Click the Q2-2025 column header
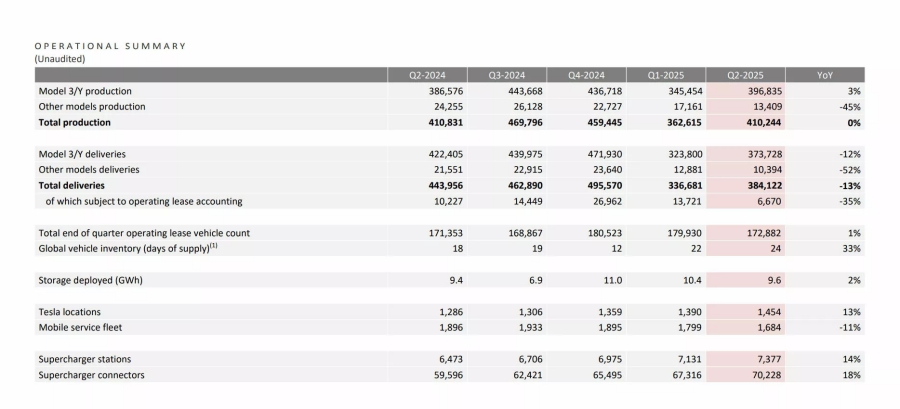The image size is (900, 409). (x=744, y=75)
